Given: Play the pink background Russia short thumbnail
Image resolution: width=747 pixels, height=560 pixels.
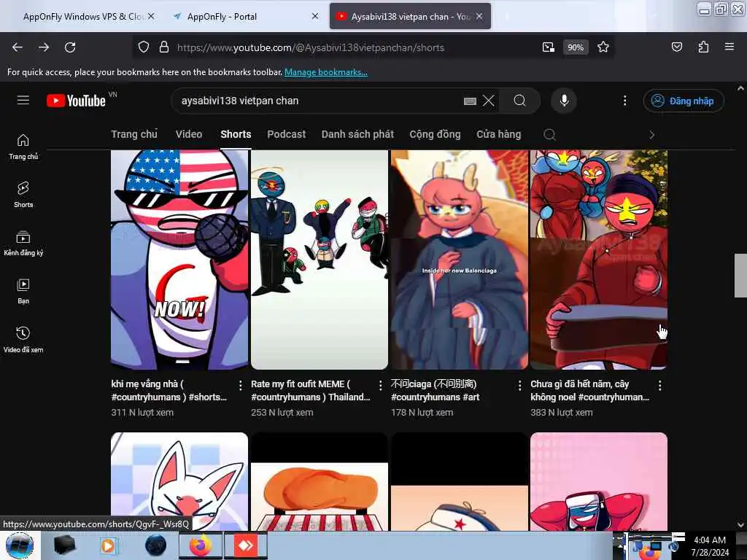Looking at the screenshot, I should point(599,481).
